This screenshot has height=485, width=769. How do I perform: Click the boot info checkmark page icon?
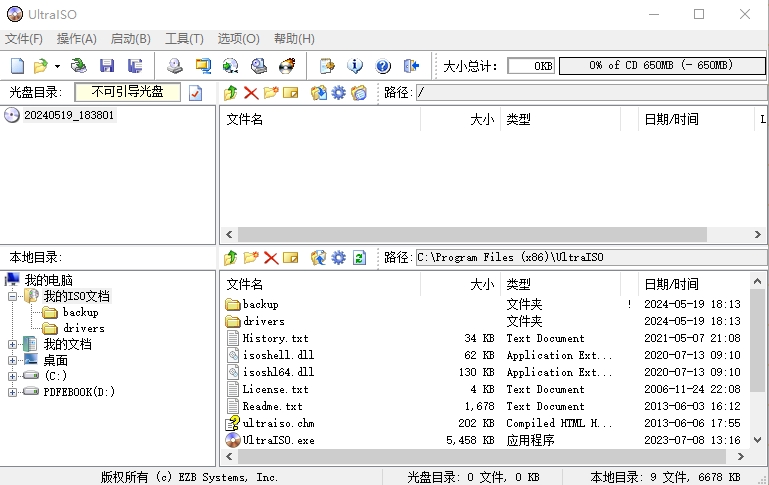(195, 93)
